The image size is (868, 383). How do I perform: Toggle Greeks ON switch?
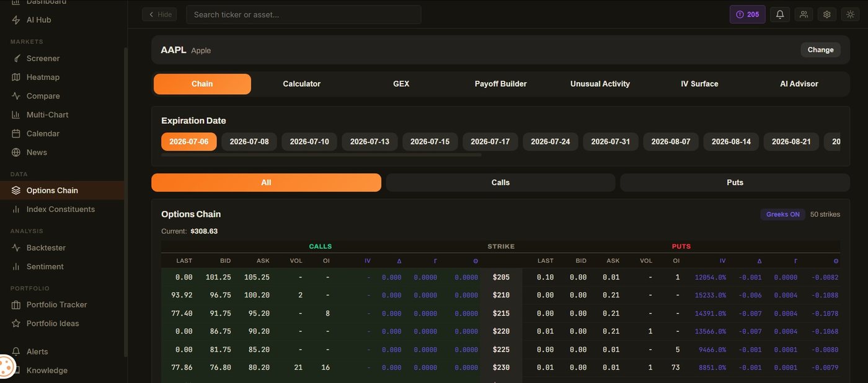782,214
